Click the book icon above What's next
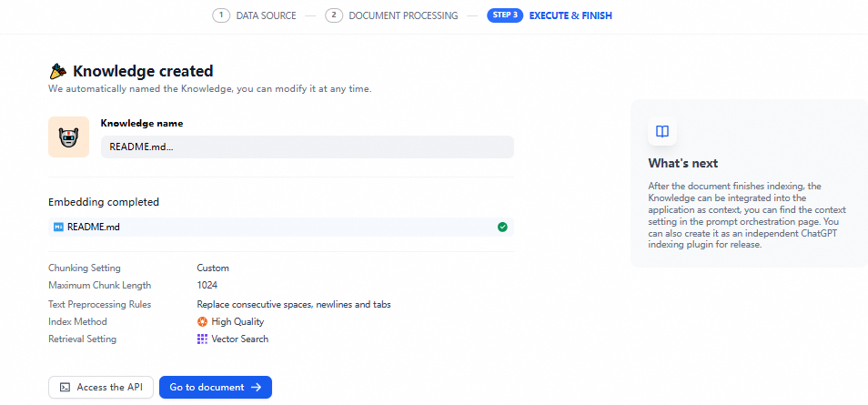 tap(662, 131)
